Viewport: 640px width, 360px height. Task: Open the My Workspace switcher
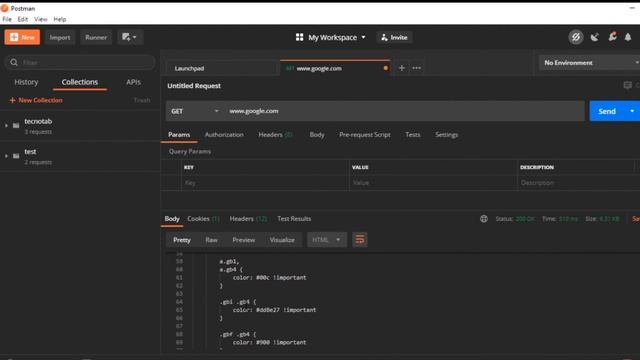(337, 38)
